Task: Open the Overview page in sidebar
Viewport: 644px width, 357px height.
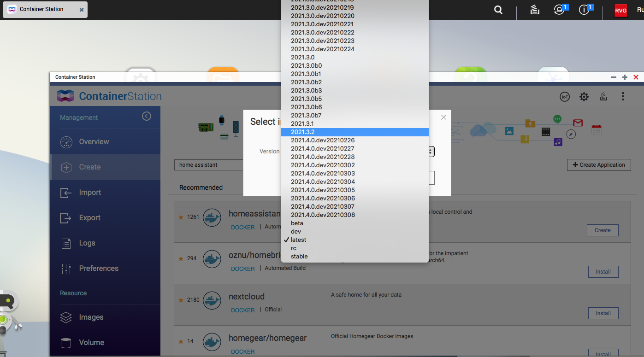Action: [x=94, y=142]
